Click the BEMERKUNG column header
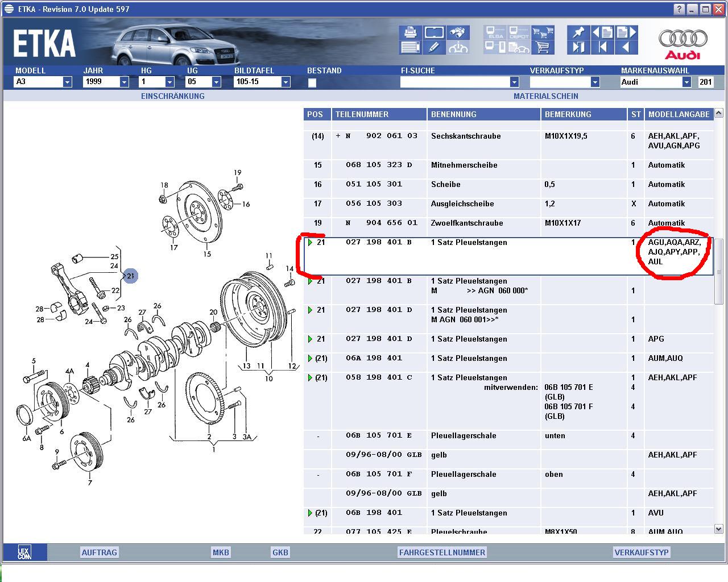The height and width of the screenshot is (582, 728). 584,114
